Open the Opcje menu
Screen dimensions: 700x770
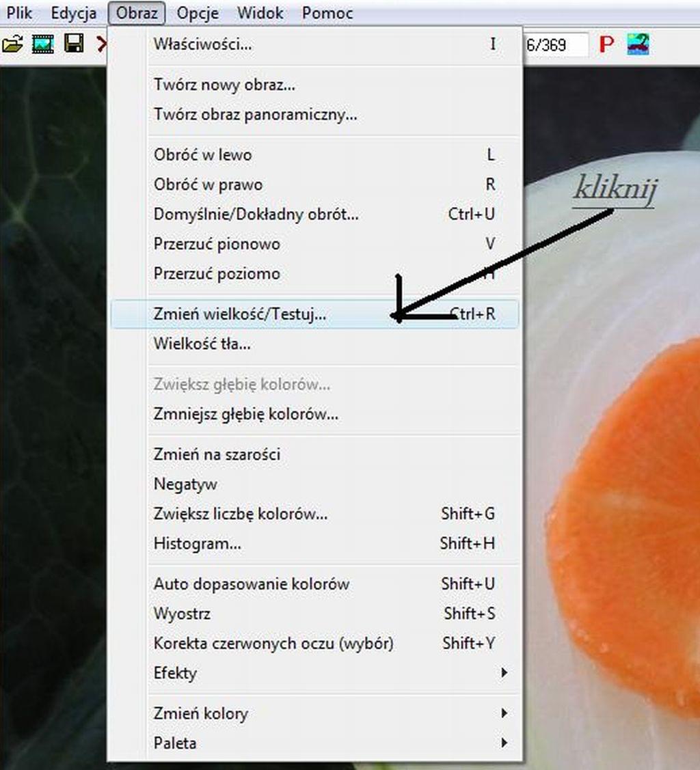click(x=198, y=13)
